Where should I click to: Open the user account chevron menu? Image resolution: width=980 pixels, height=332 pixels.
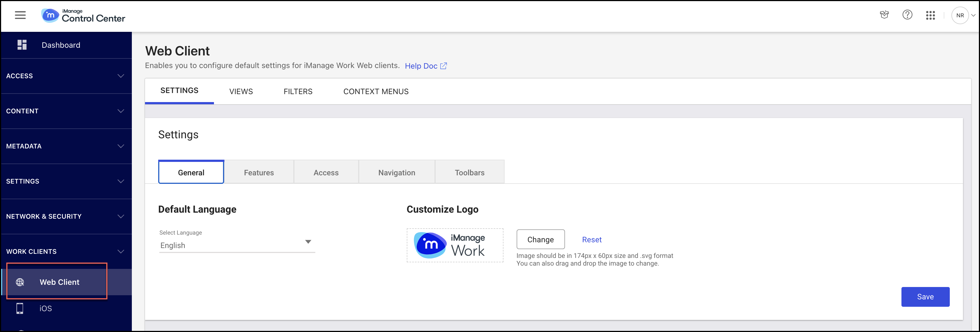click(974, 15)
